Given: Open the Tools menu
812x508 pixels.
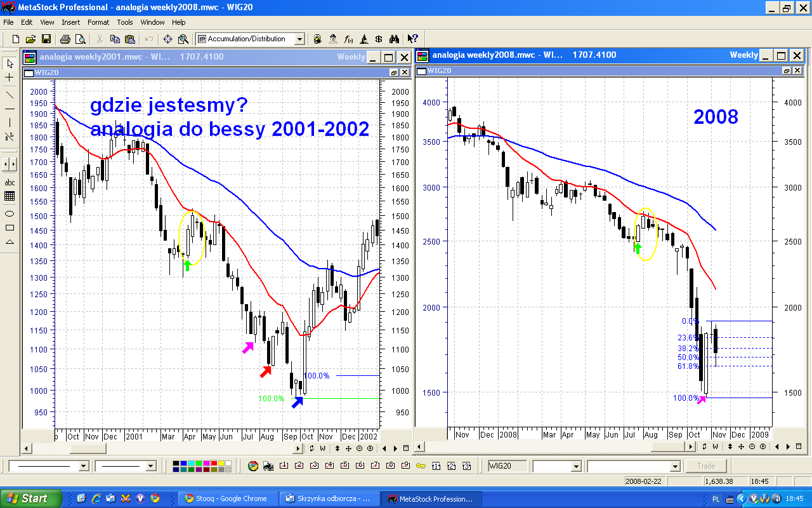Looking at the screenshot, I should (125, 22).
